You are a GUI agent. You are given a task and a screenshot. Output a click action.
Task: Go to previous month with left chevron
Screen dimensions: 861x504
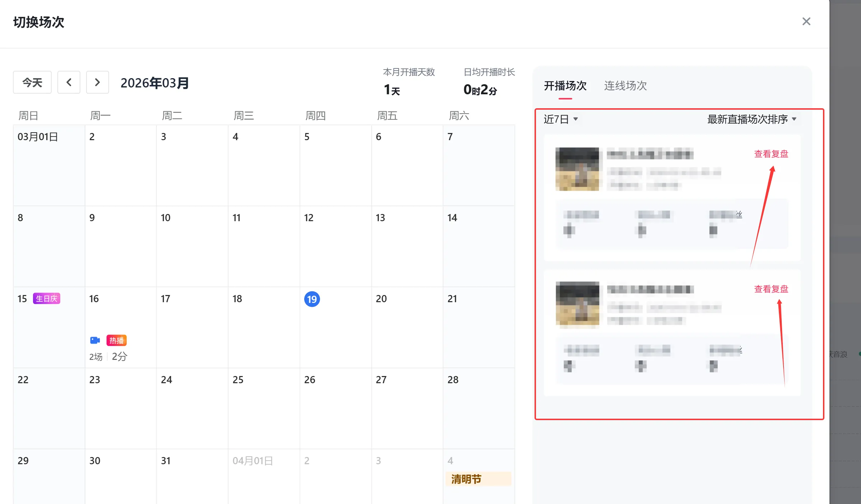pyautogui.click(x=69, y=82)
